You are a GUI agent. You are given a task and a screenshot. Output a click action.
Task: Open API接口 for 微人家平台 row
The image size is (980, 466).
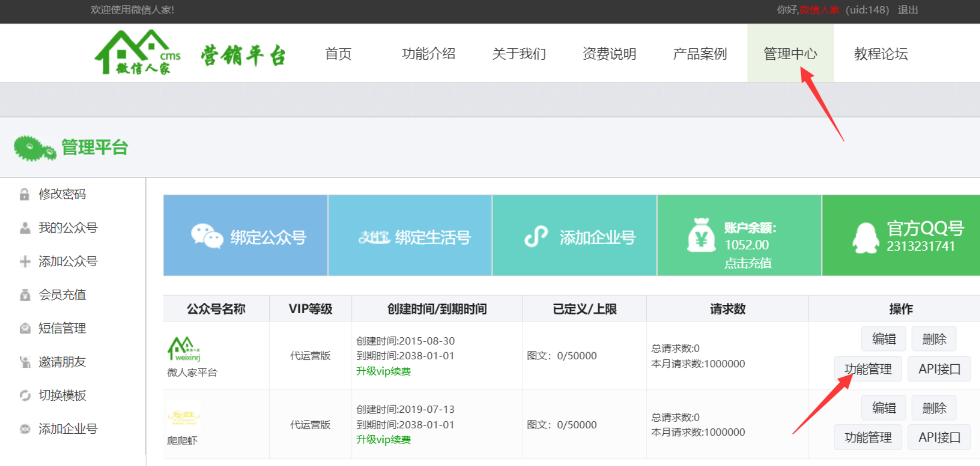click(x=940, y=369)
